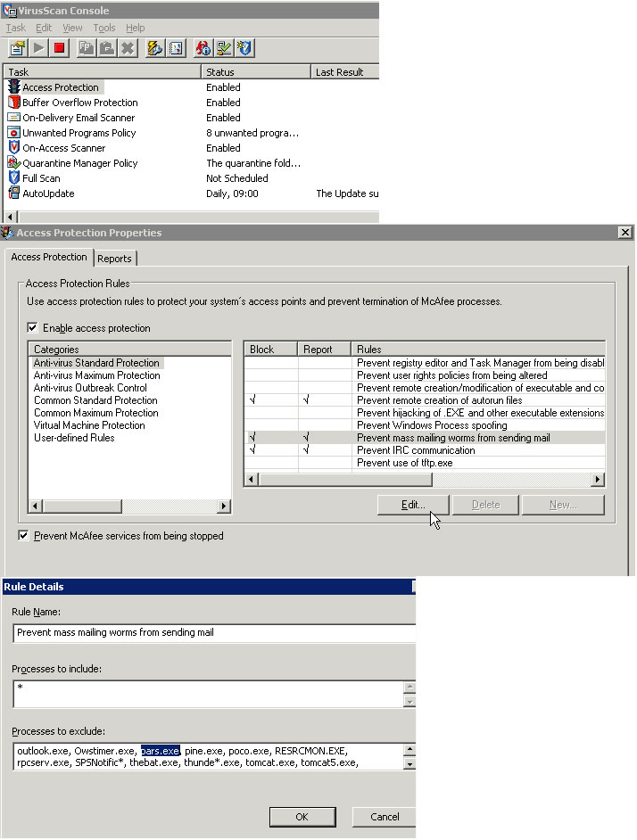Click console list left scroll arrow

coord(10,217)
